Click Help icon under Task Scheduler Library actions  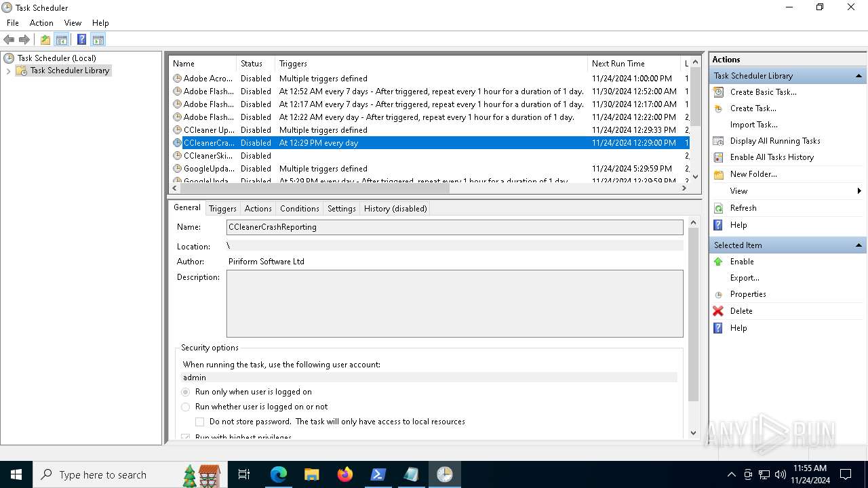pos(718,225)
